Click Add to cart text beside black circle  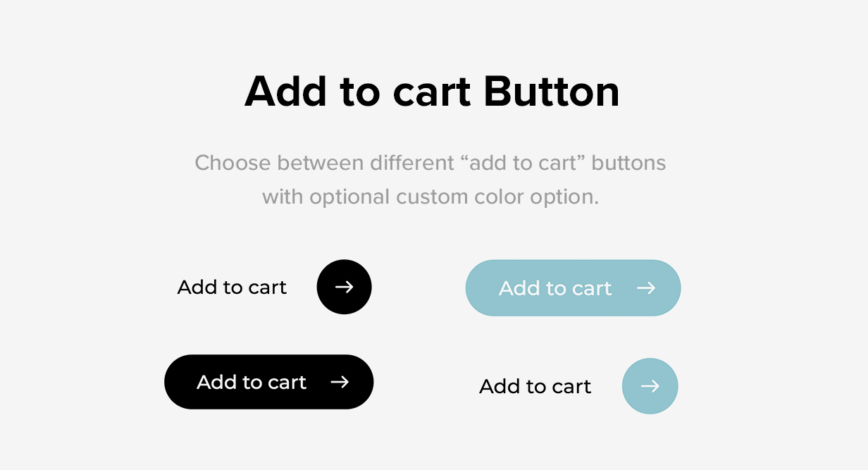pos(232,287)
